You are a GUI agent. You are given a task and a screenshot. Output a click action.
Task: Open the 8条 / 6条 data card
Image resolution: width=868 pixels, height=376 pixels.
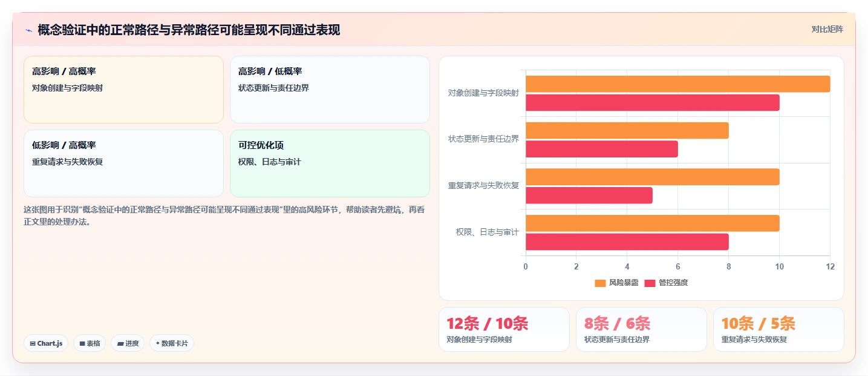pos(641,329)
